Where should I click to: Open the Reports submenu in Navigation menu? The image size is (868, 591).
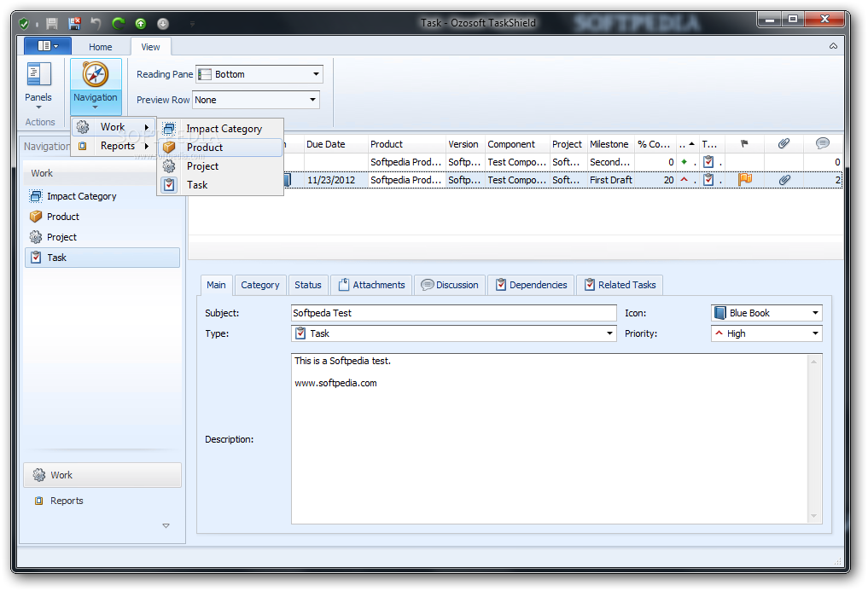click(114, 146)
